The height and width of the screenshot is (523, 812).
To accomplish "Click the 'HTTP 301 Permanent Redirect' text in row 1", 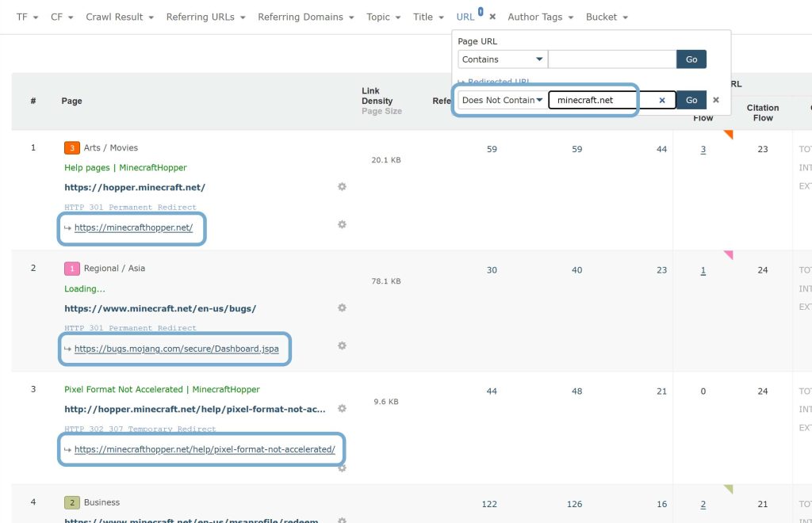I will point(131,207).
